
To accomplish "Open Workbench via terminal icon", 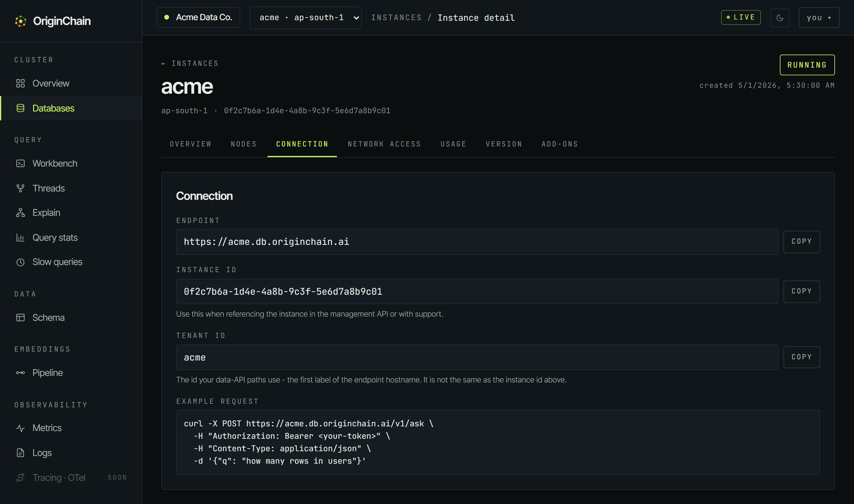I will (21, 163).
